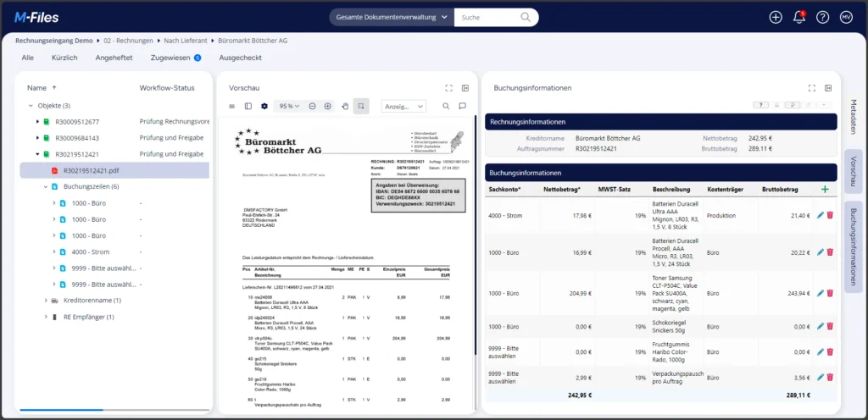
Task: Sort by the Name column header
Action: [x=36, y=88]
